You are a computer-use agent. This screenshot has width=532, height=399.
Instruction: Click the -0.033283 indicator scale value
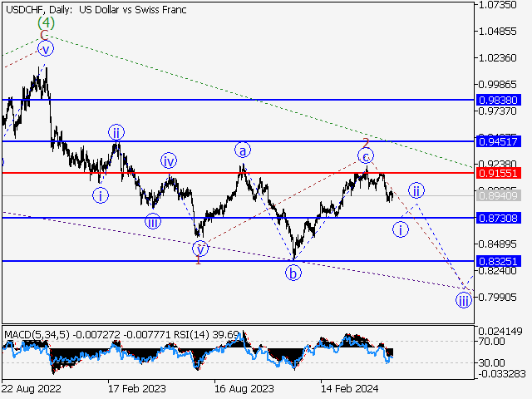click(x=502, y=374)
